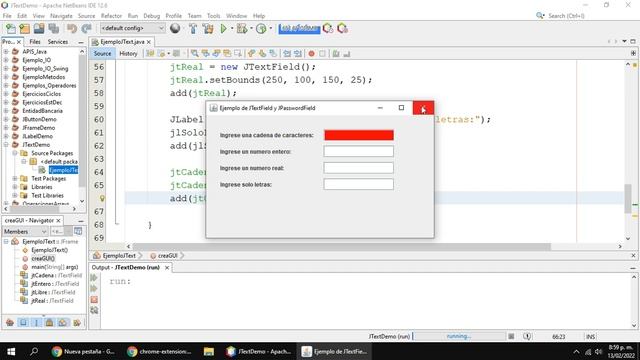Click the Search (Ctrl+I) box
The image size is (640, 360).
566,16
